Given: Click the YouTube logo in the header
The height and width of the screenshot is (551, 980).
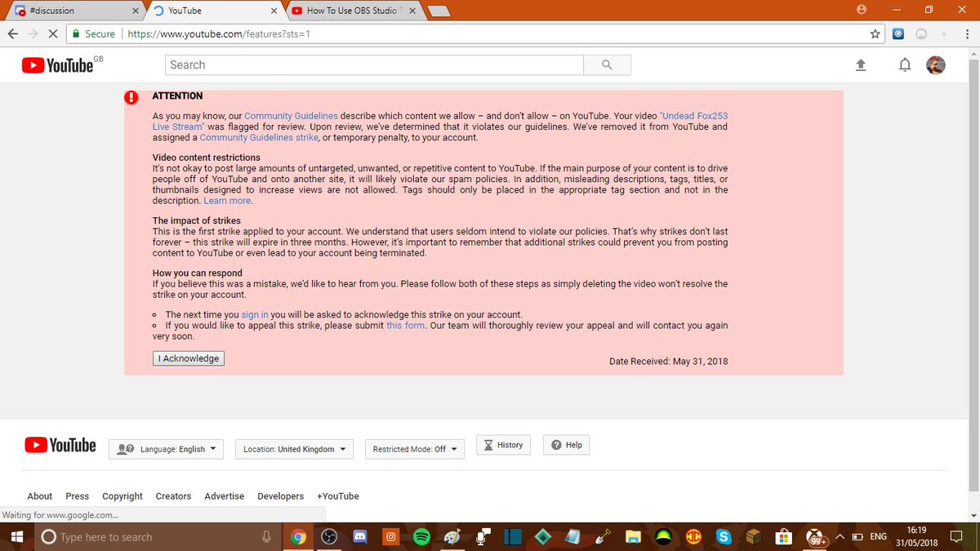Looking at the screenshot, I should pyautogui.click(x=57, y=65).
